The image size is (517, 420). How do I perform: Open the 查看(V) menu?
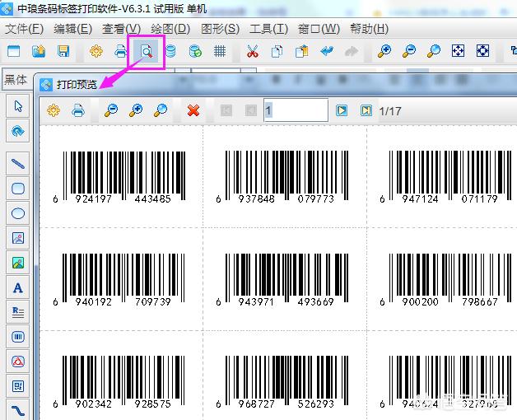coord(121,29)
